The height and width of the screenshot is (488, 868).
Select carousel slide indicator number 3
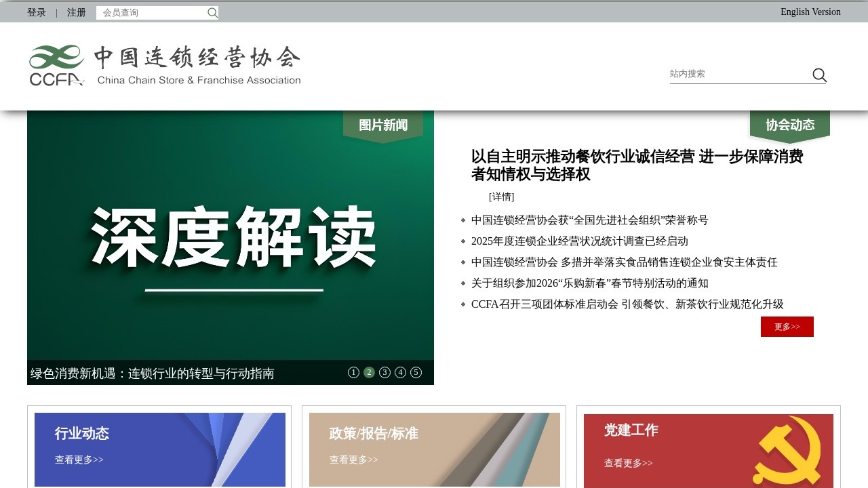(x=384, y=372)
